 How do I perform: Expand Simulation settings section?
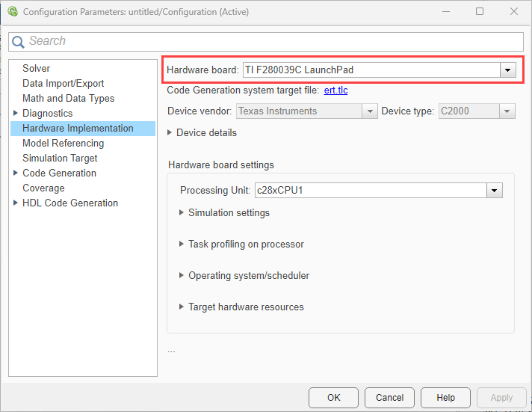click(x=182, y=213)
